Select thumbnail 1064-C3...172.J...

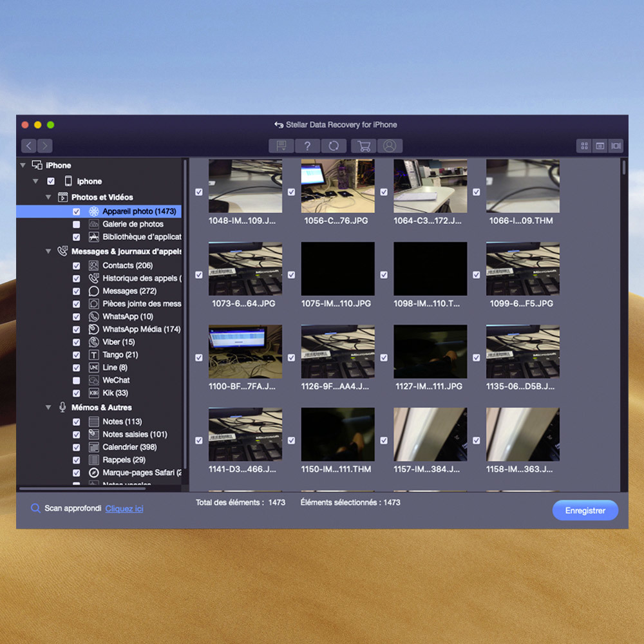click(430, 186)
